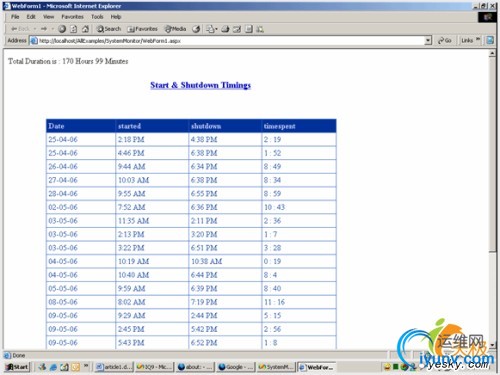The image size is (500, 375).
Task: Click the Go button
Action: (x=444, y=41)
